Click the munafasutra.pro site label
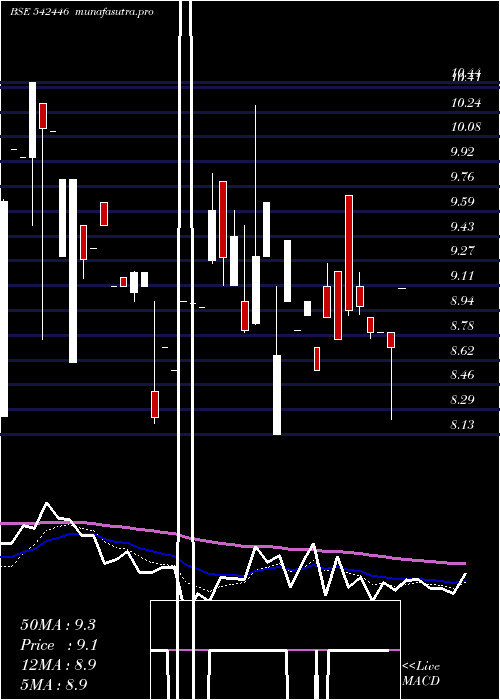Image resolution: width=500 pixels, height=700 pixels. pyautogui.click(x=115, y=12)
